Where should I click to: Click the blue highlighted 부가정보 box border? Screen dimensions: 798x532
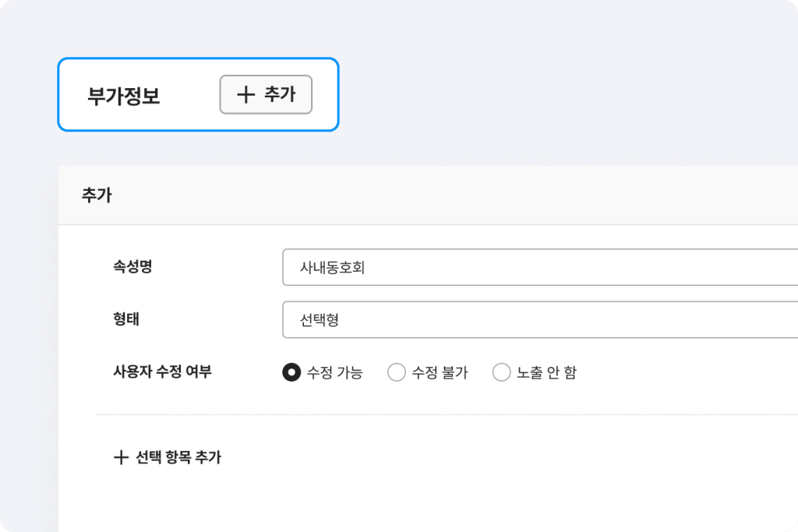click(x=199, y=58)
